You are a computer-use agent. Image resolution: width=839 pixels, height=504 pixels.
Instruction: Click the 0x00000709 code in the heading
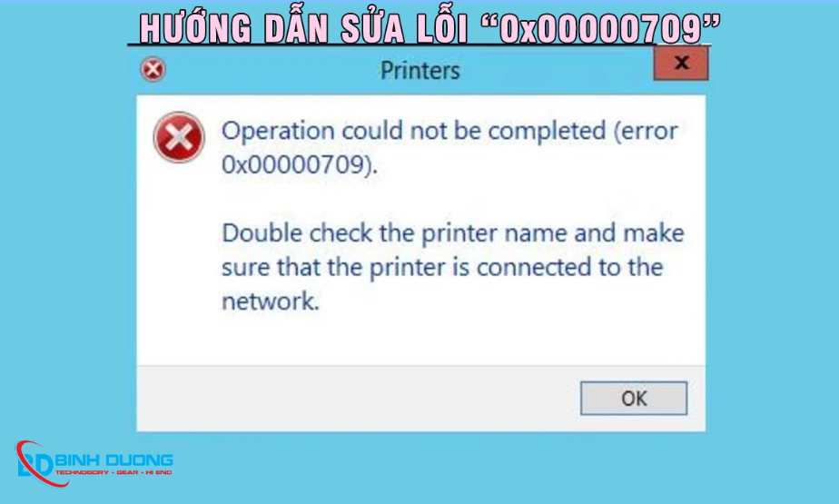pos(600,29)
